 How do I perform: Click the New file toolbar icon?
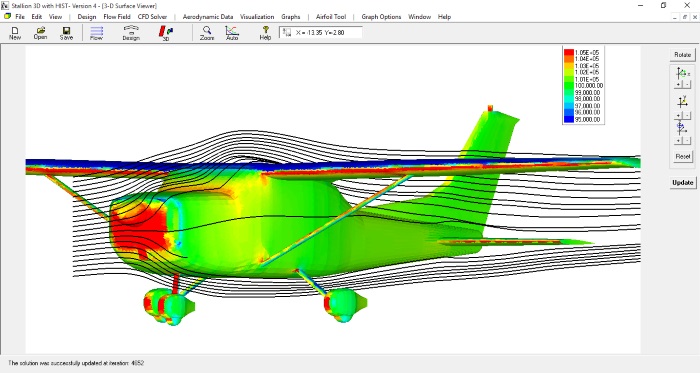pos(15,33)
